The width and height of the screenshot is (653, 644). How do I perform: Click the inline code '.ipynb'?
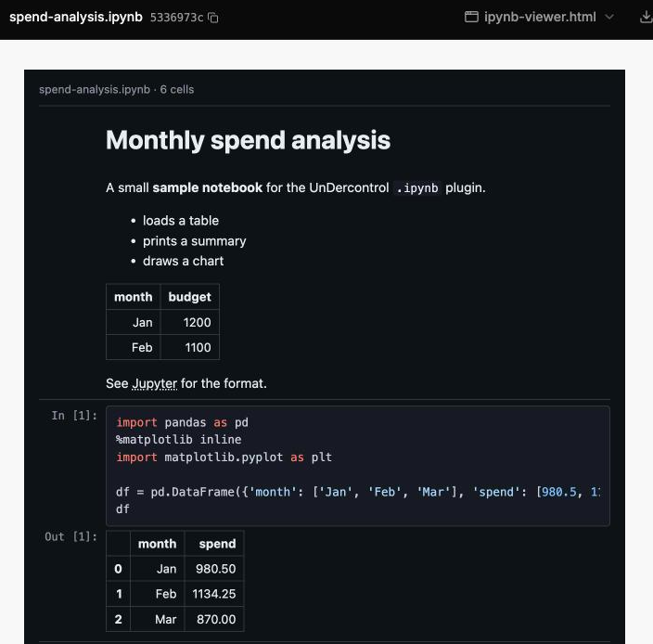point(416,187)
